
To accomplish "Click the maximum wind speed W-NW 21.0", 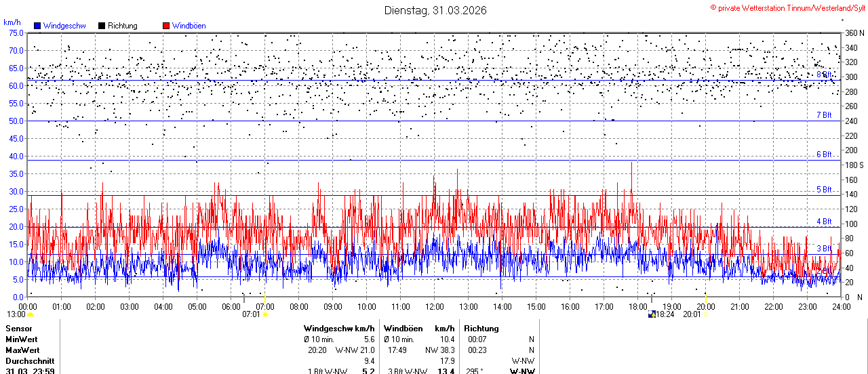I will tap(355, 350).
